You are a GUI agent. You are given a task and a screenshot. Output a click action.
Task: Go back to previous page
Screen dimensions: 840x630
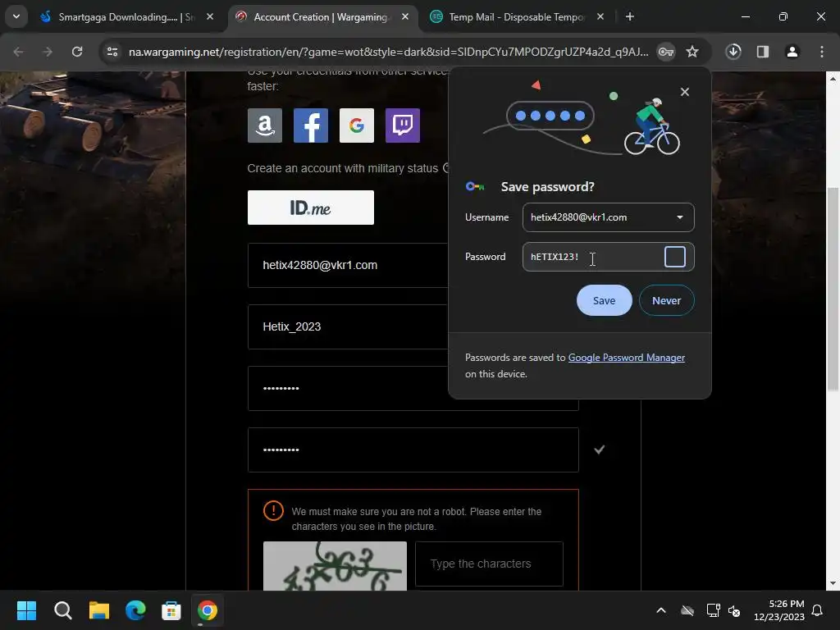pyautogui.click(x=18, y=52)
